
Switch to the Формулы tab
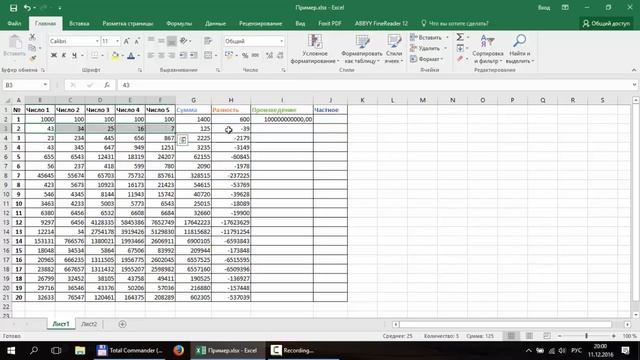click(179, 24)
